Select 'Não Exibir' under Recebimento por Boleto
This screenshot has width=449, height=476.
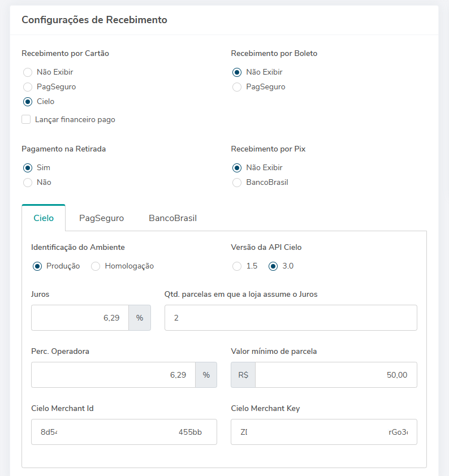(237, 72)
